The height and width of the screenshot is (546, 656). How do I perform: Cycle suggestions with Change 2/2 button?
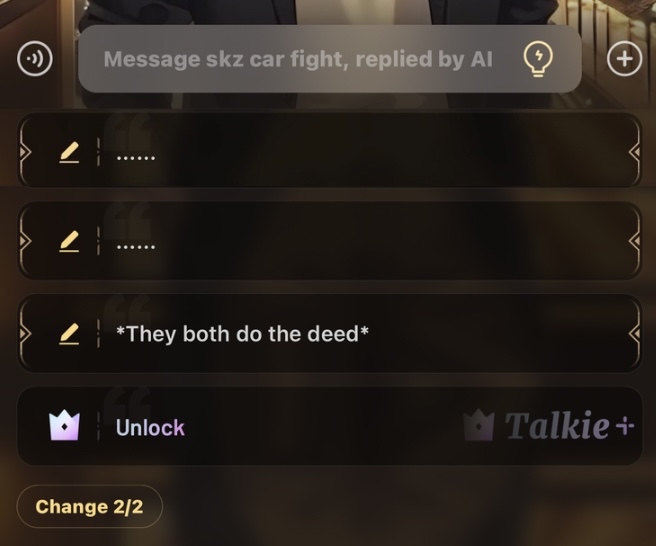click(89, 507)
